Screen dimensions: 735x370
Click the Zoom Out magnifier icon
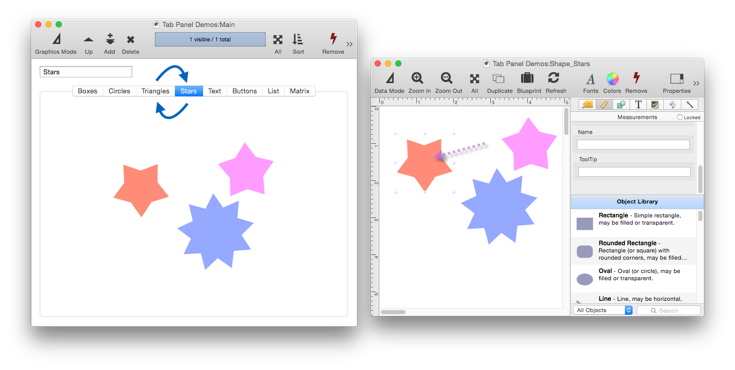(447, 78)
